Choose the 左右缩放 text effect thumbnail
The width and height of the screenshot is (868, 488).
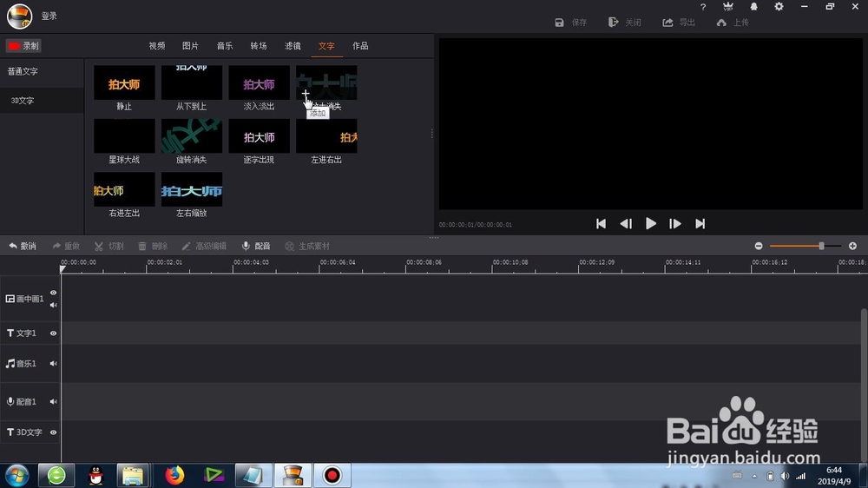tap(192, 189)
